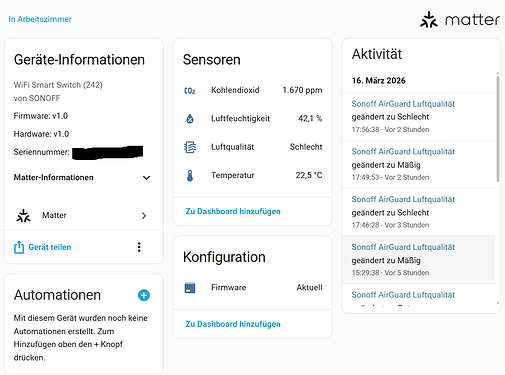The width and height of the screenshot is (505, 375).
Task: Open activity entry changed to Schlecht at 17:56:38
Action: (419, 116)
